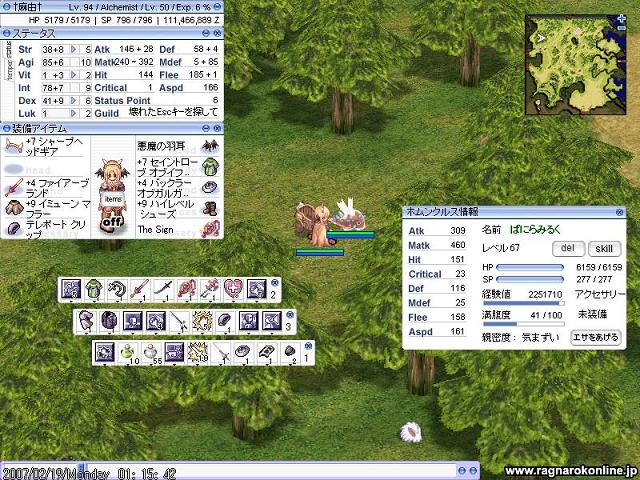640x480 pixels.
Task: Activate the last skill icon on hotbar 3
Action: pyautogui.click(x=271, y=321)
